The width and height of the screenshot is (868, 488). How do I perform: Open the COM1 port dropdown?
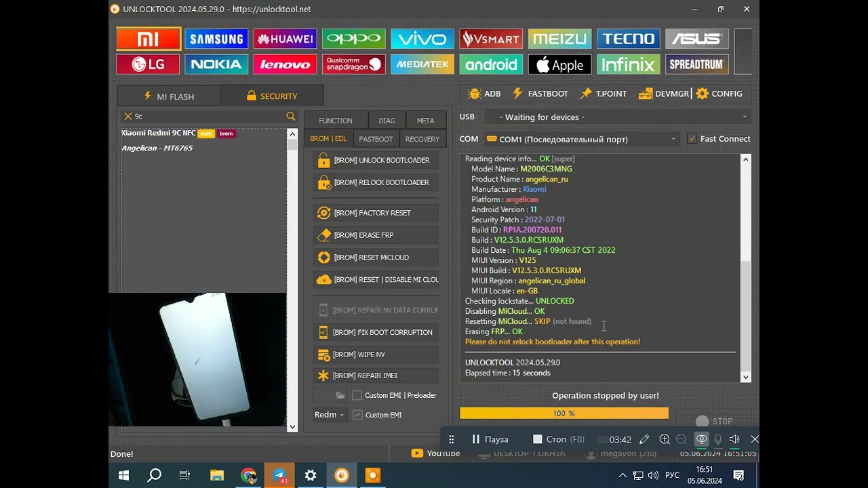pyautogui.click(x=582, y=139)
